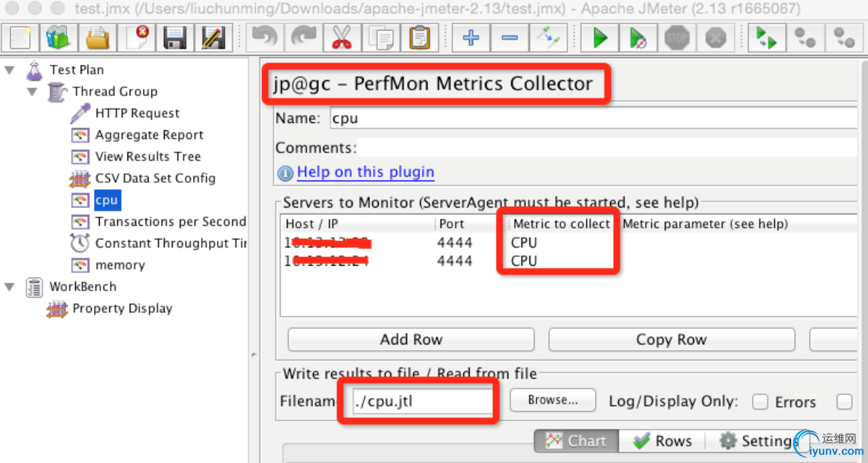Save the test plan with floppy icon

[175, 38]
